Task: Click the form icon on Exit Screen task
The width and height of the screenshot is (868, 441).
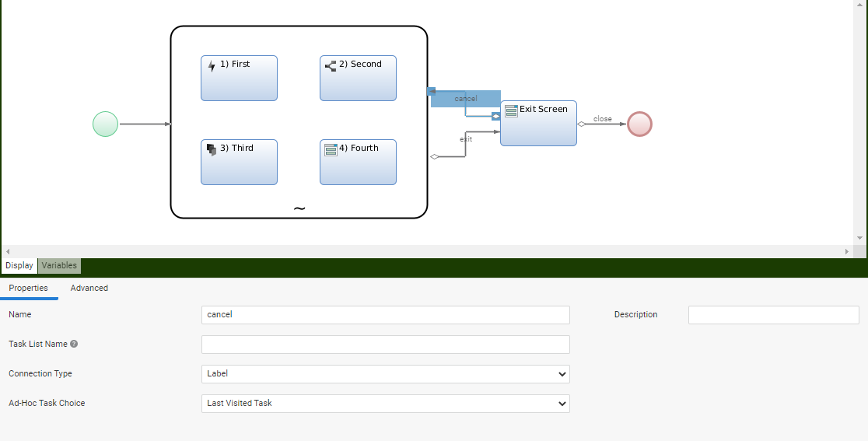Action: pos(511,111)
